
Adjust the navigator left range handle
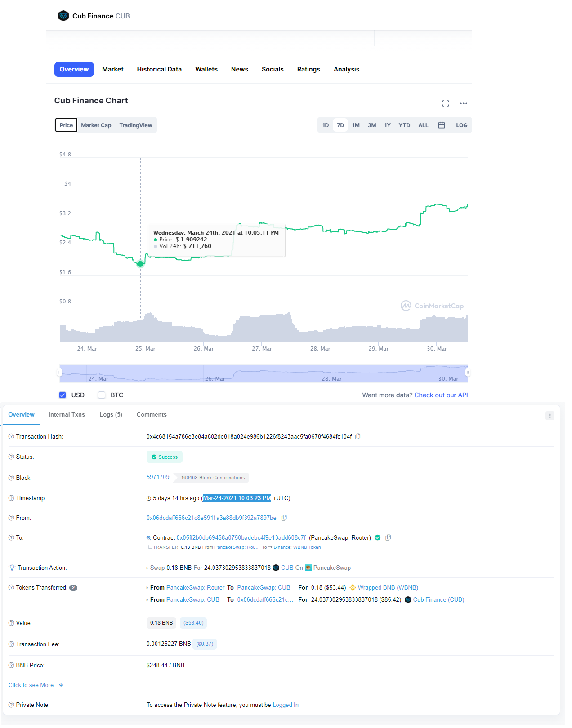click(59, 373)
